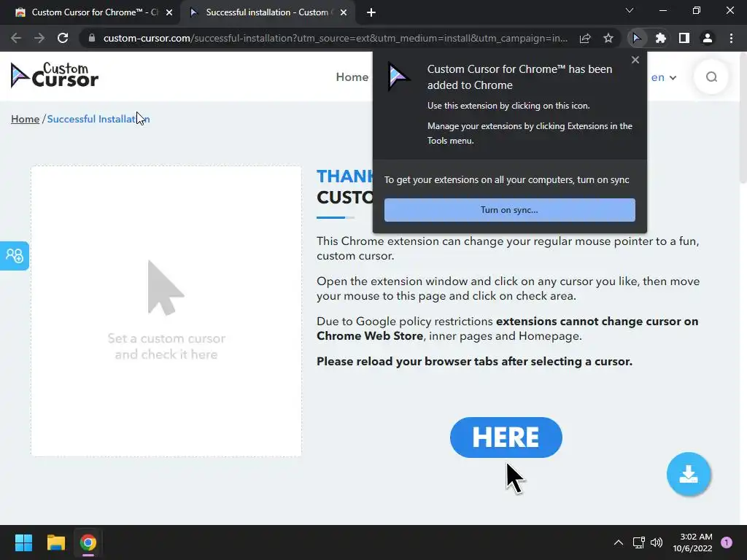The image size is (747, 560).
Task: Open Chrome's three-dot menu
Action: pyautogui.click(x=731, y=38)
